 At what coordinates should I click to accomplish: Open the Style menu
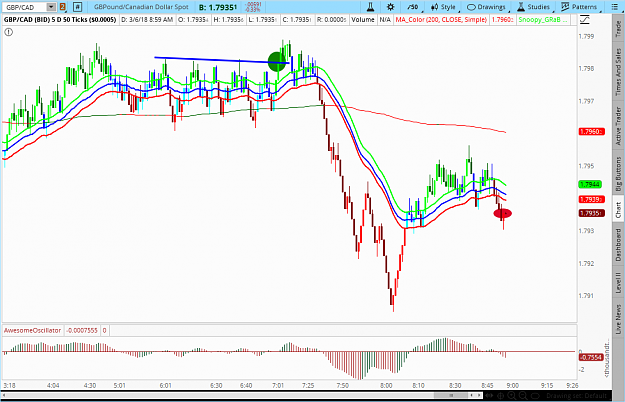(x=444, y=7)
